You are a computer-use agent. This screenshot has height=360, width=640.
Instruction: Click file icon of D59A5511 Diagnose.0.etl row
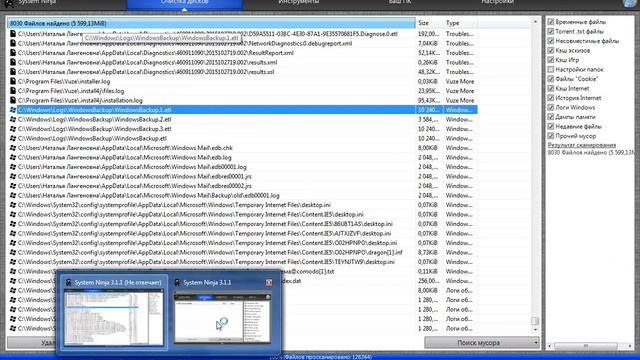[x=13, y=34]
